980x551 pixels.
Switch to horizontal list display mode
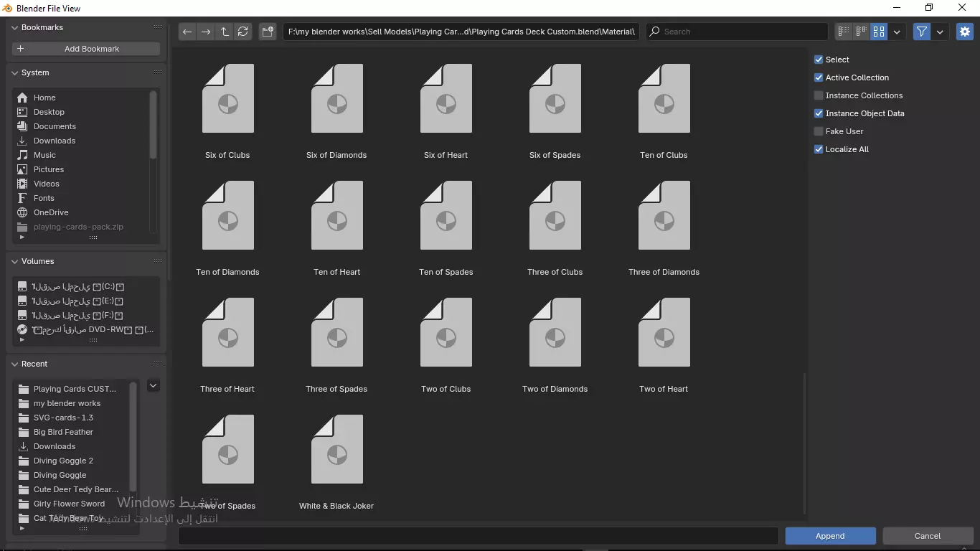(861, 32)
